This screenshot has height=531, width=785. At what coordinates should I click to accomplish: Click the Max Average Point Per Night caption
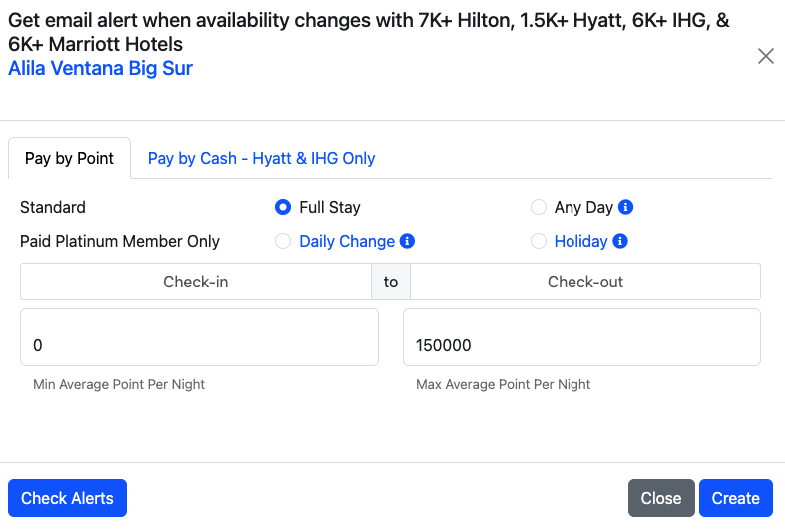click(503, 384)
